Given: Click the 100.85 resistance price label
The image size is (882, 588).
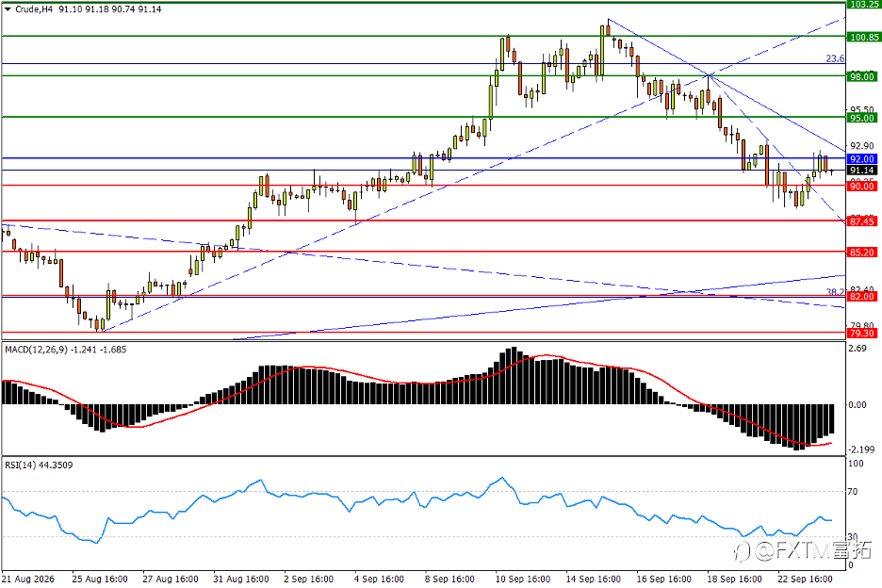Looking at the screenshot, I should (864, 37).
